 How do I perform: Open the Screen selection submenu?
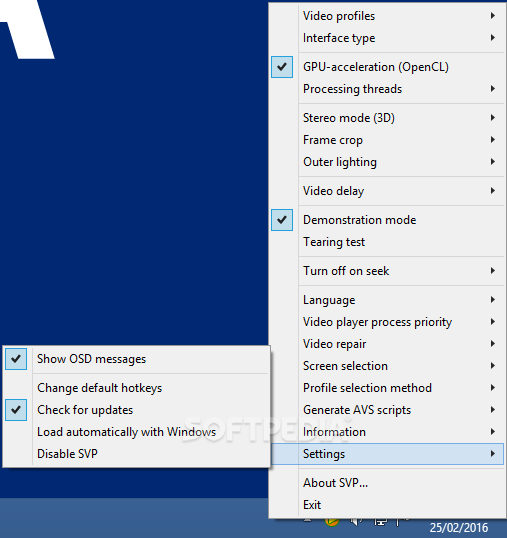tap(387, 366)
